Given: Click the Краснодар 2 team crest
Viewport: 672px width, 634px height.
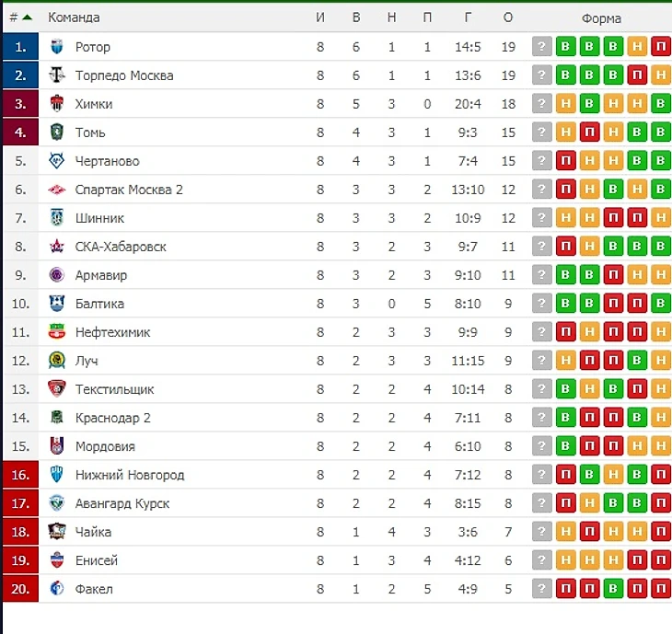Looking at the screenshot, I should pos(57,418).
